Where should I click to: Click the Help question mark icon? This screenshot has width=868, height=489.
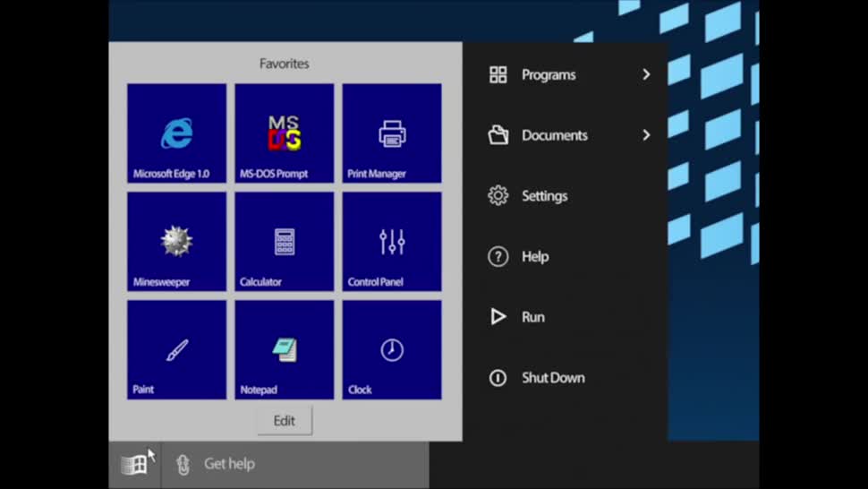[498, 256]
